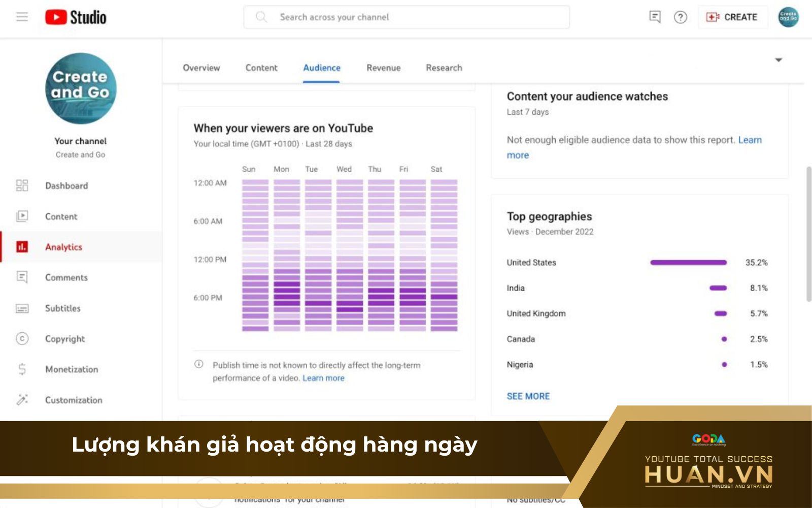The image size is (812, 508).
Task: Open Comments in the sidebar
Action: tap(66, 277)
